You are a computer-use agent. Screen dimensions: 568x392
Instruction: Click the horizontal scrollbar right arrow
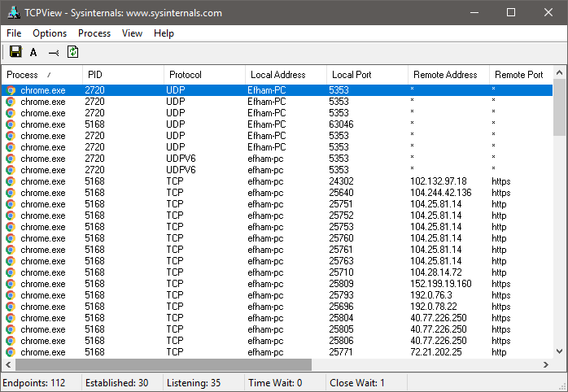pos(546,364)
